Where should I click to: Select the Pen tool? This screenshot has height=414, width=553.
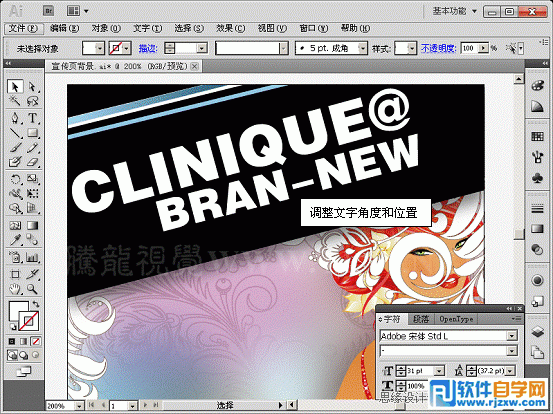click(x=15, y=118)
